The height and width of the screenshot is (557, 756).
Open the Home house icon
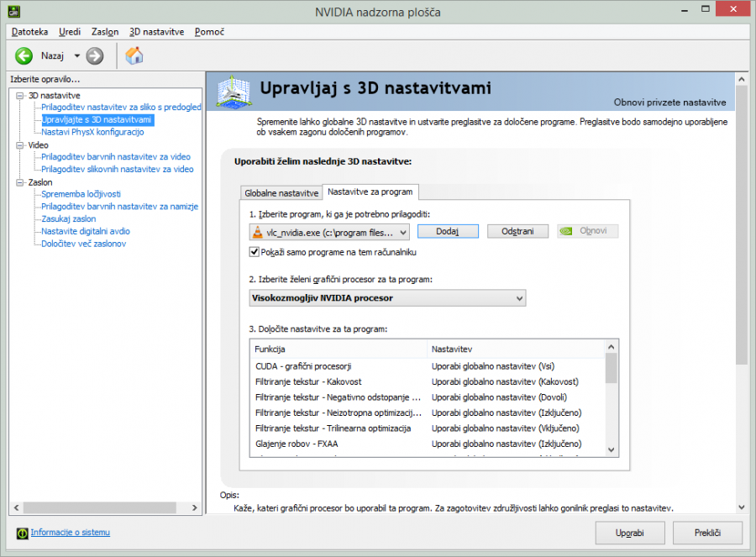click(134, 55)
